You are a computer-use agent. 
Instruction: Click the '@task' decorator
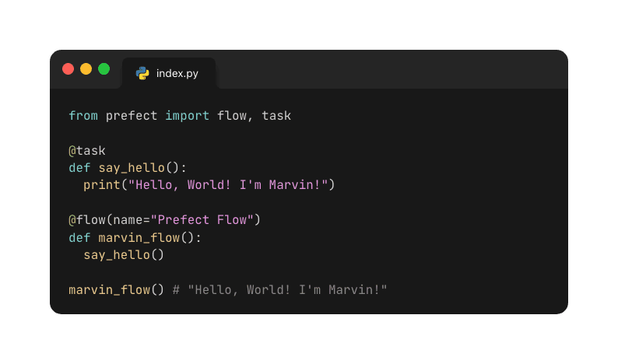[87, 150]
